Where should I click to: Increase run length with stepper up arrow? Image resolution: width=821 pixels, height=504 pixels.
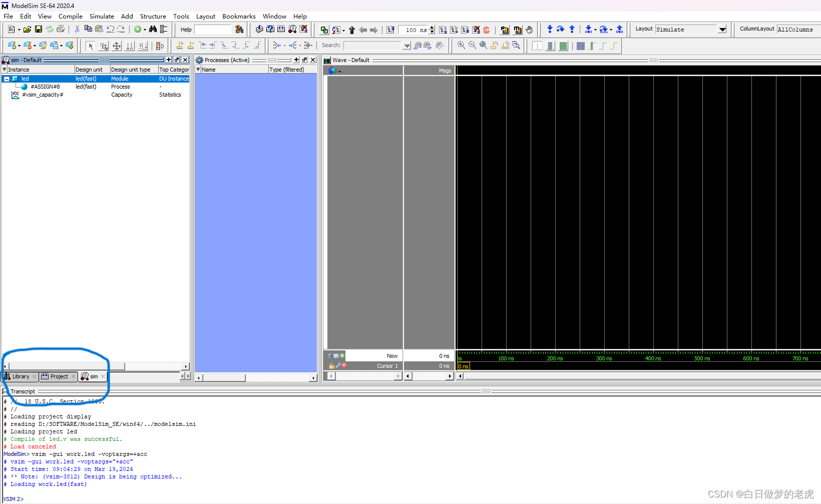tap(432, 28)
